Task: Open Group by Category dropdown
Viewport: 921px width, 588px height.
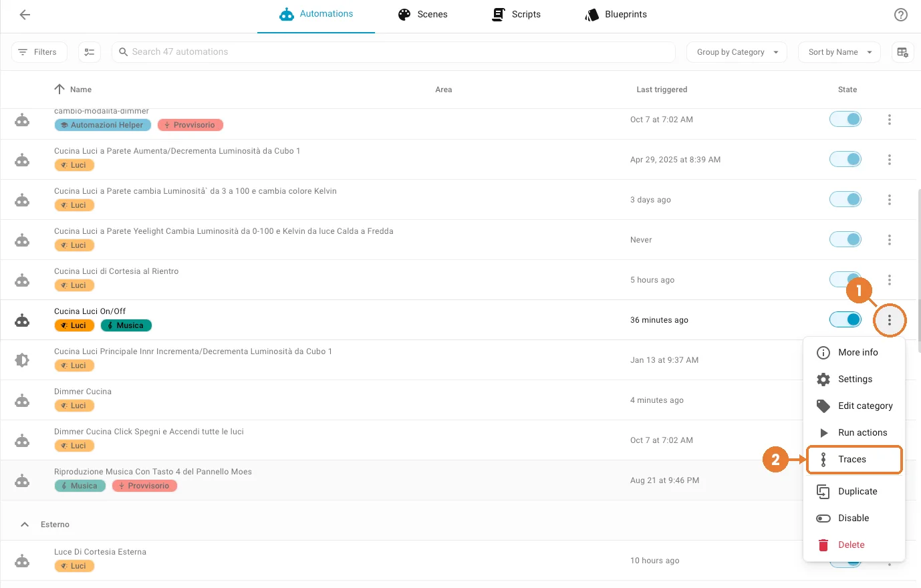Action: click(x=737, y=52)
